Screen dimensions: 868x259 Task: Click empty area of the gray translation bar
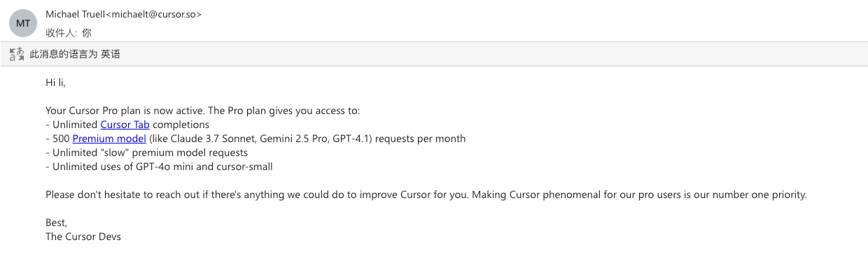click(490, 54)
